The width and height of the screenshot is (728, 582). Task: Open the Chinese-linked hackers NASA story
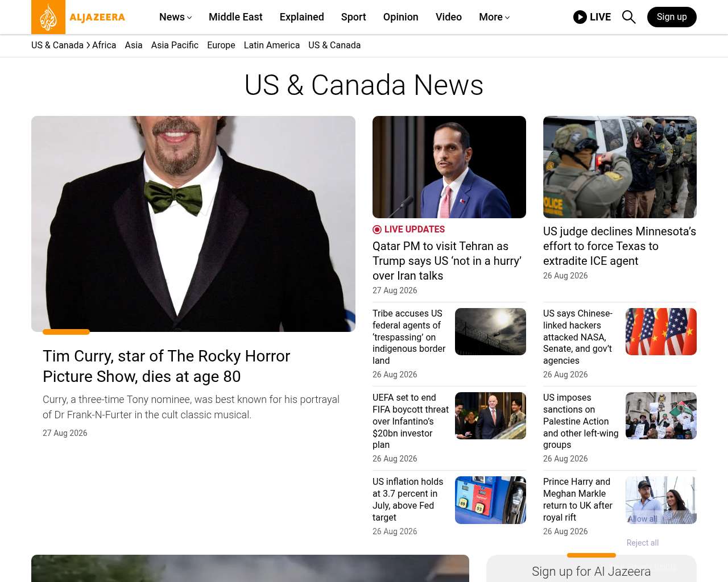click(x=578, y=337)
